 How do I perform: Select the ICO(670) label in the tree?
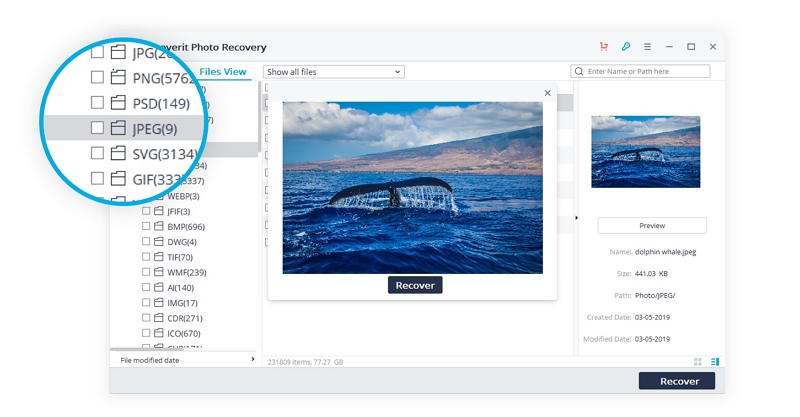tap(184, 334)
